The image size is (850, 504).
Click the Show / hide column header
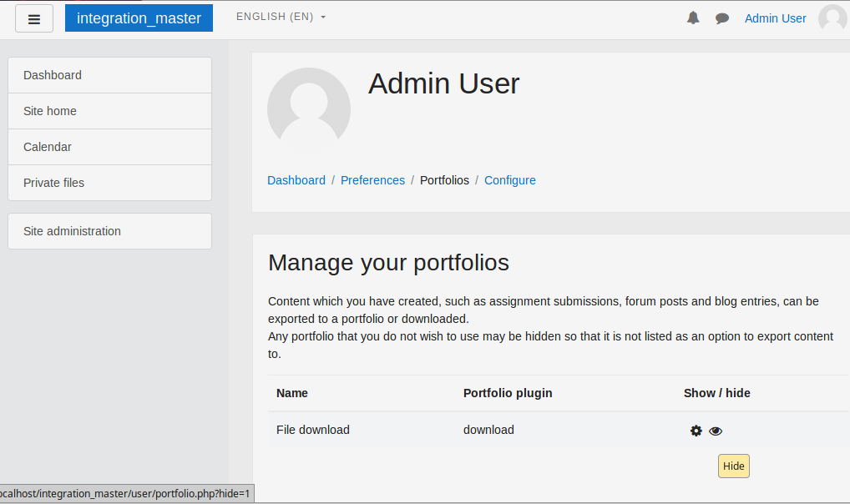(716, 393)
